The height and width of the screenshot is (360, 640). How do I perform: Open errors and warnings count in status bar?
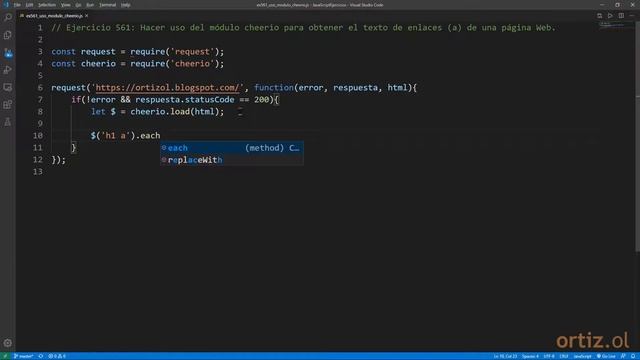click(57, 356)
